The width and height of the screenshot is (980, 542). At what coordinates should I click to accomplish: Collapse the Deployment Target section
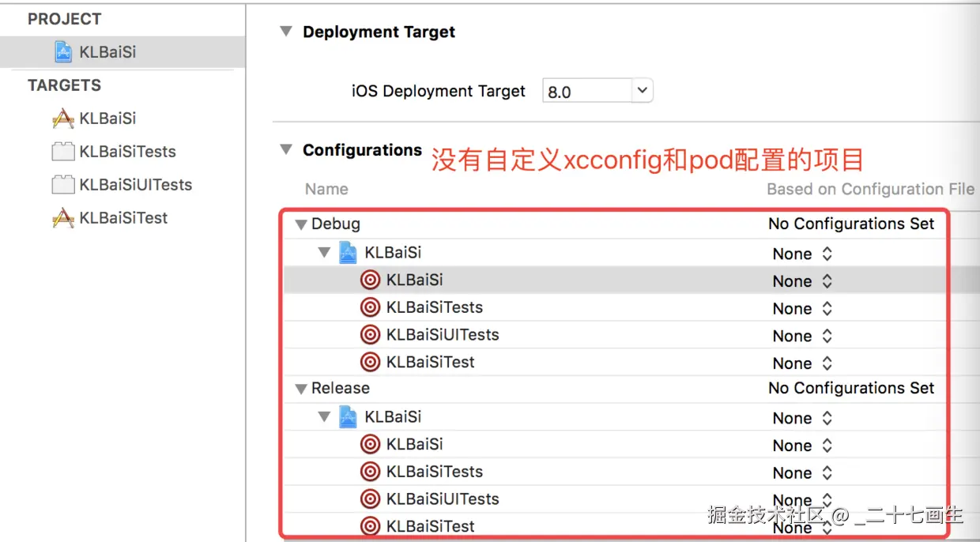point(285,32)
